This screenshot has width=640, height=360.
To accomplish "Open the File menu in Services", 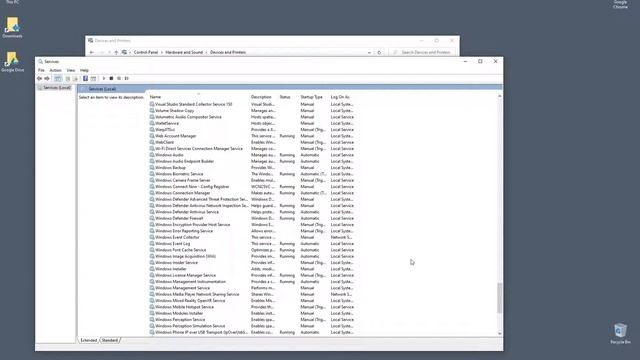I will coord(41,70).
